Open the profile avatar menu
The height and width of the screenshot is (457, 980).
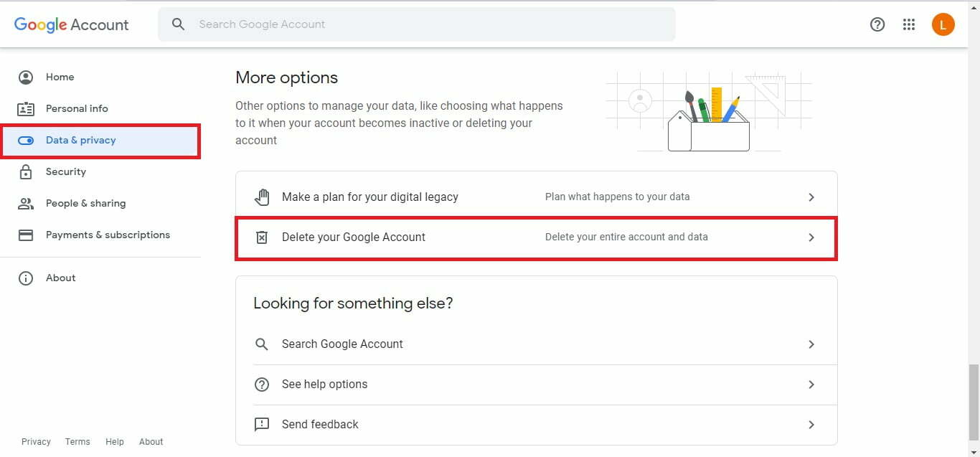tap(943, 24)
